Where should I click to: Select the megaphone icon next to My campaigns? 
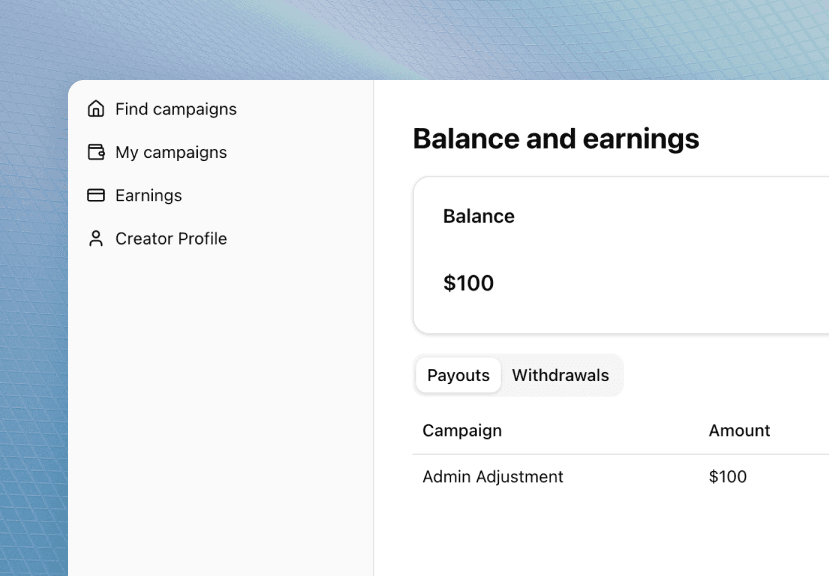[95, 152]
